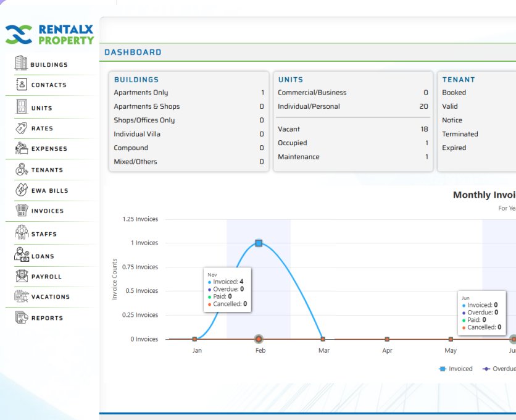
Task: Click the Rates tag icon
Action: pyautogui.click(x=21, y=128)
